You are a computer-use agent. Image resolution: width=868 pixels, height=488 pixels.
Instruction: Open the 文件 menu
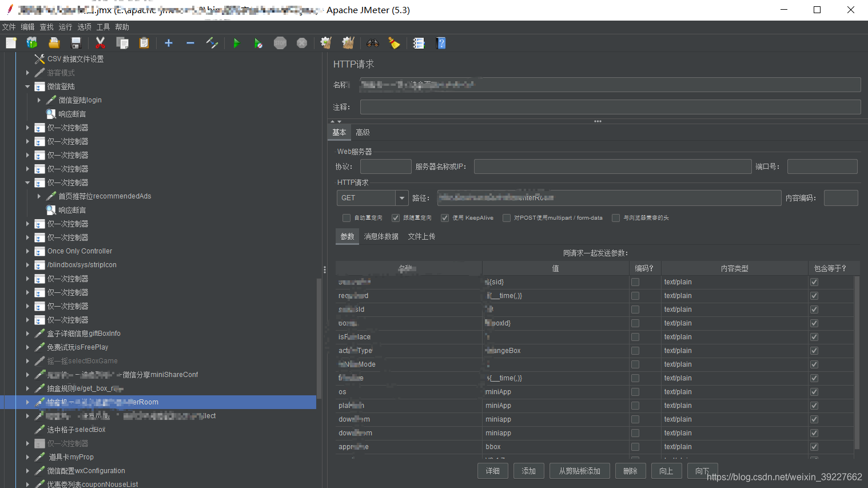[9, 27]
